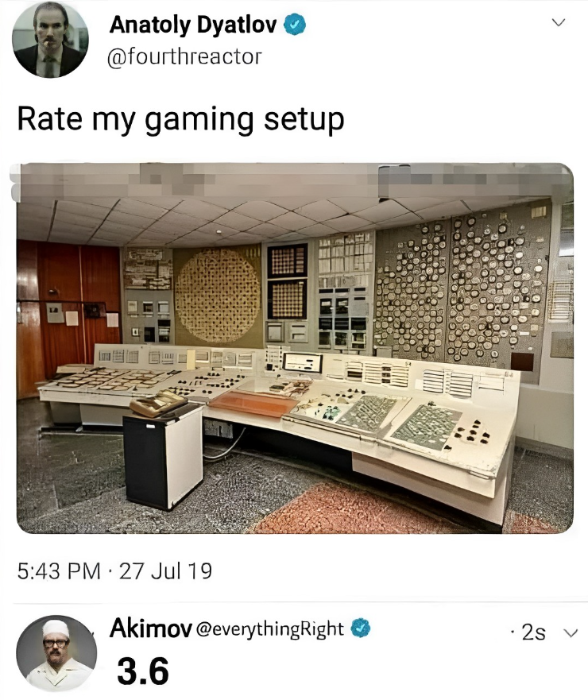Screen dimensions: 588x700
Task: Click the telephone in the photo
Action: pyautogui.click(x=158, y=403)
